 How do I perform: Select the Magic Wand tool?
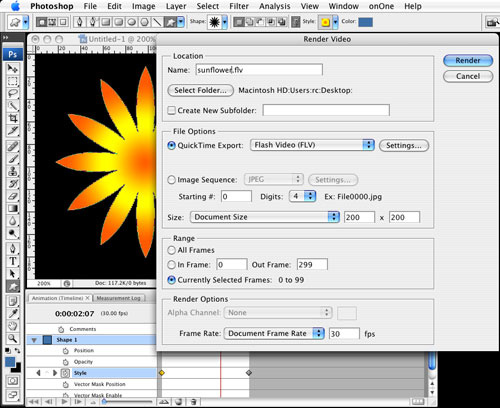click(x=13, y=106)
